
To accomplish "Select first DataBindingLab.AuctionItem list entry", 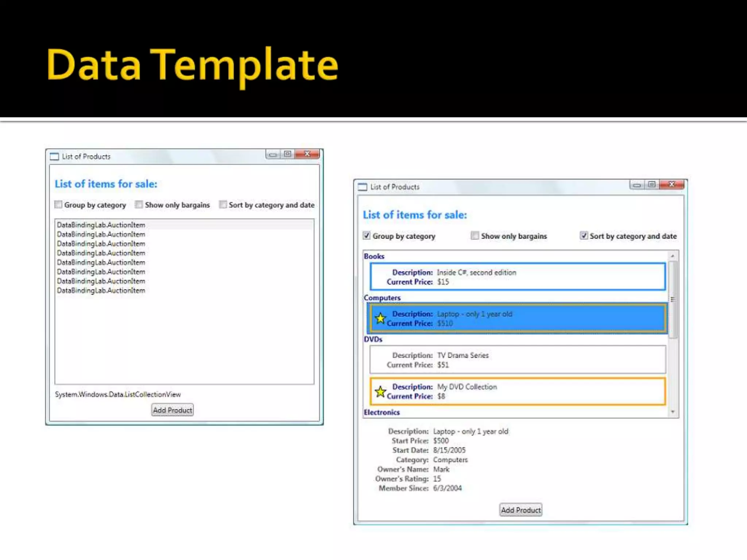I will pos(101,225).
